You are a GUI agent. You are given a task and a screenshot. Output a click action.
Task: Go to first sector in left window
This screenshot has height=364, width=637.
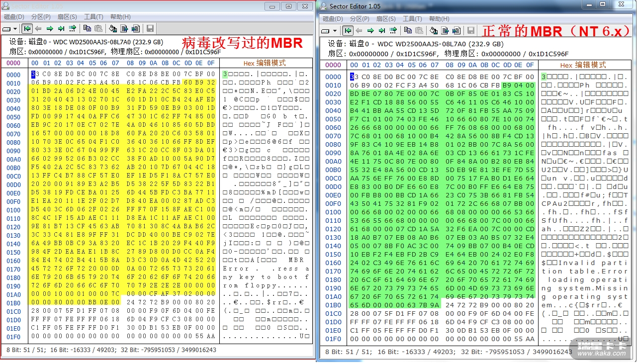pos(27,29)
